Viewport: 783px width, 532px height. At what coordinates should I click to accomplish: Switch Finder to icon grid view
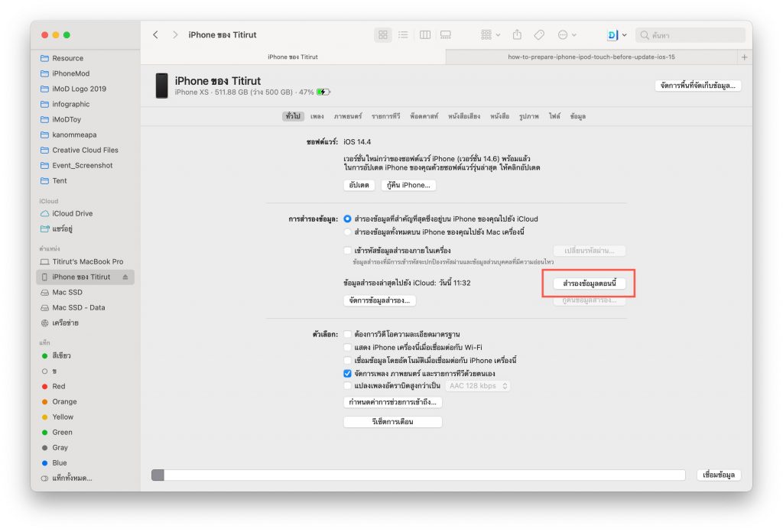tap(383, 35)
